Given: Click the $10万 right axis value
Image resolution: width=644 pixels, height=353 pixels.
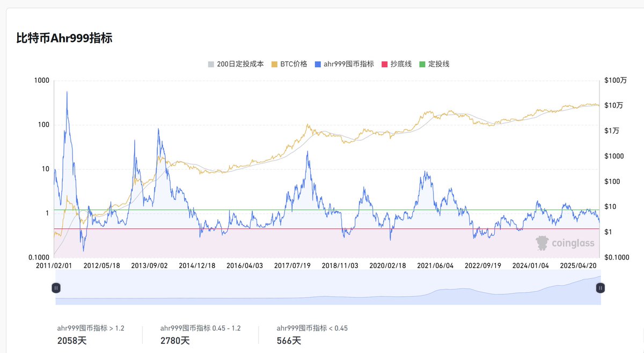Looking at the screenshot, I should coord(613,106).
